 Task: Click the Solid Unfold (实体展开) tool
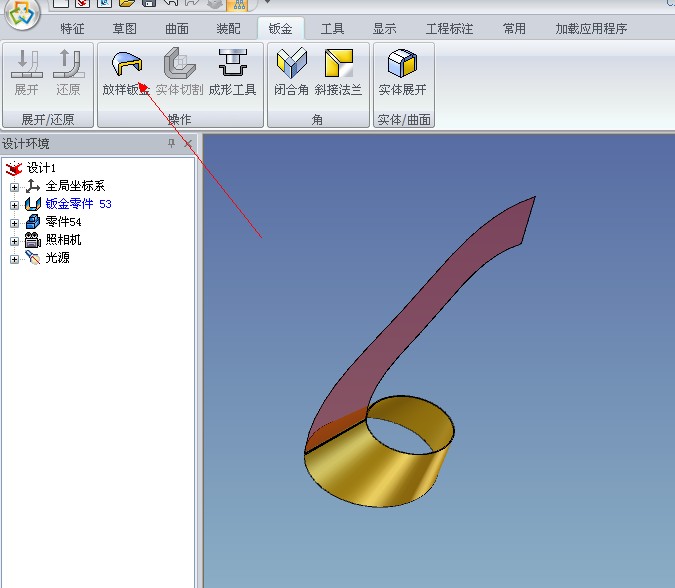point(403,72)
